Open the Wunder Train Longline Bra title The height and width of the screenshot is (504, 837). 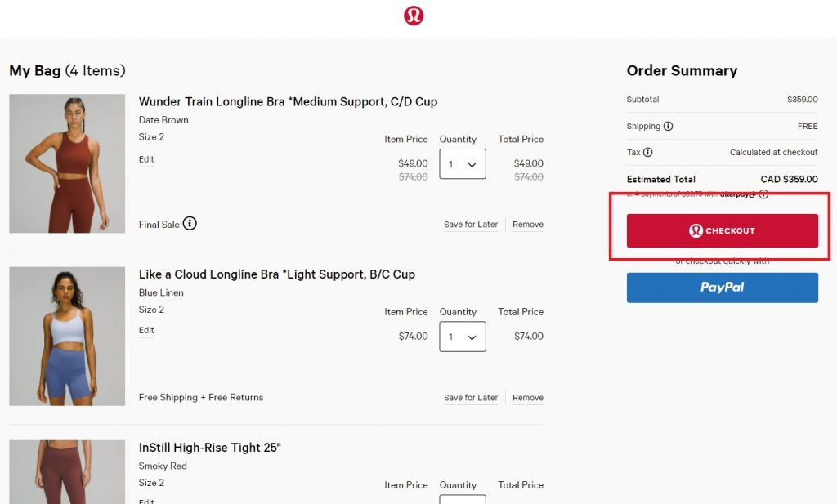click(x=288, y=102)
